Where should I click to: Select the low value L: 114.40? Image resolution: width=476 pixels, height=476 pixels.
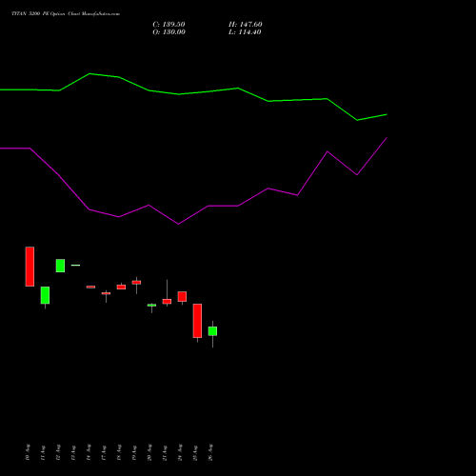point(245,32)
